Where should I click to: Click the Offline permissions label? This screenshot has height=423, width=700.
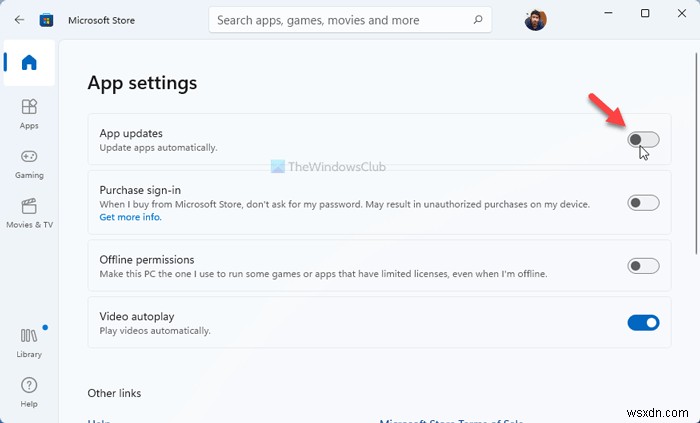(147, 260)
